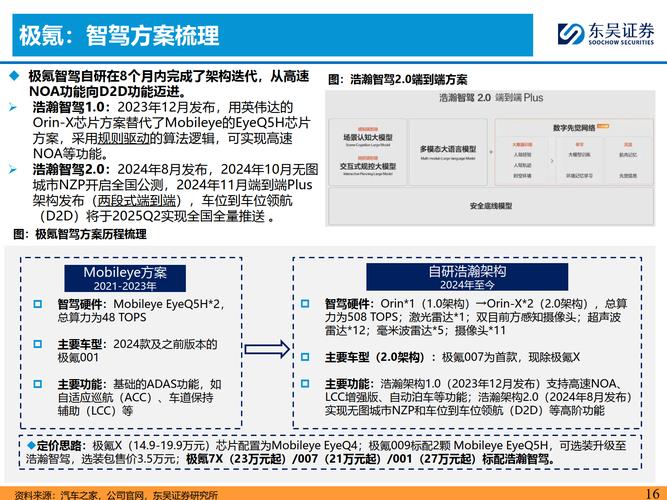The height and width of the screenshot is (500, 667).
Task: Click the arrow bullet before 浩瀚智驾1.0
Action: click(13, 107)
